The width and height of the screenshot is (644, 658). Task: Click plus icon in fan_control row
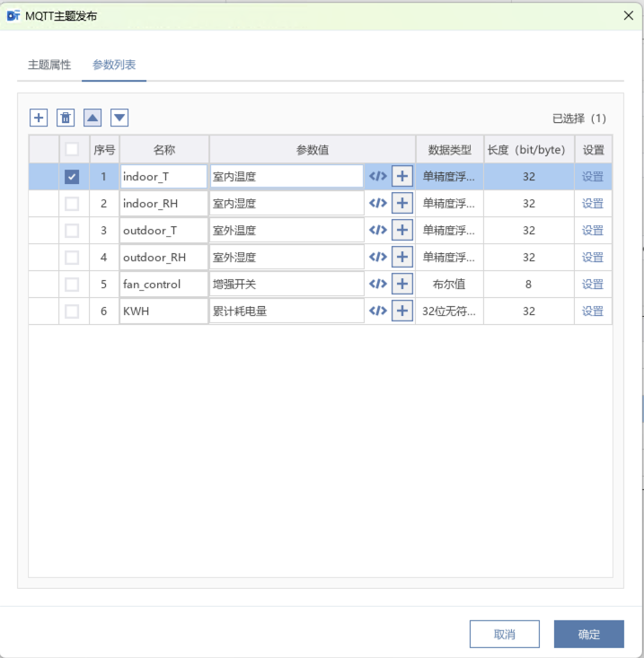coord(401,285)
